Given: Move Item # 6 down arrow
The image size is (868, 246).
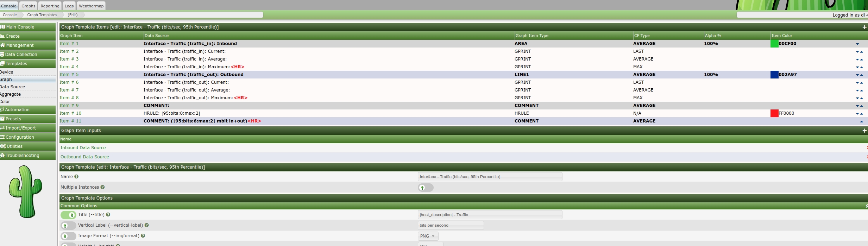Looking at the screenshot, I should 857,83.
